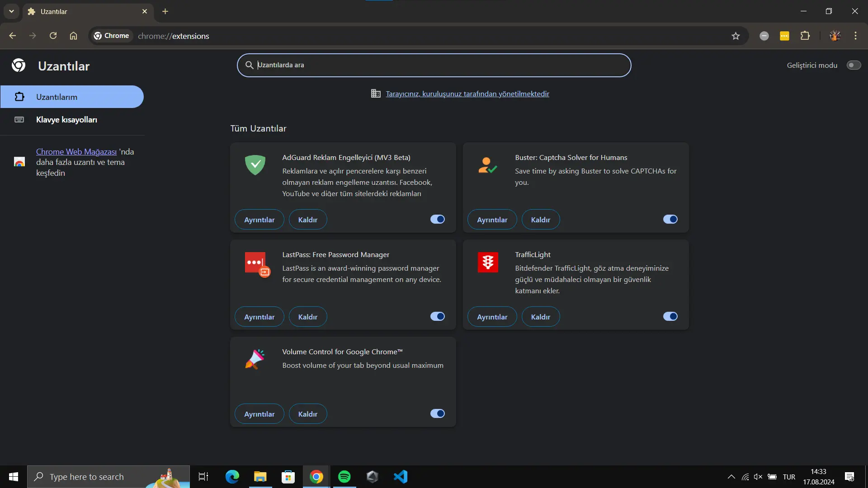Open the Chrome three-dot menu

pos(855,36)
